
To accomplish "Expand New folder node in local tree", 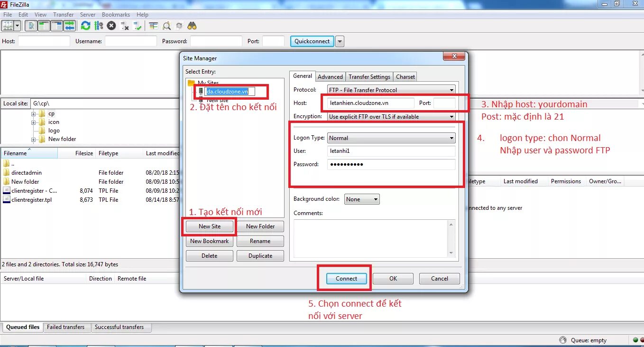I will (x=34, y=140).
